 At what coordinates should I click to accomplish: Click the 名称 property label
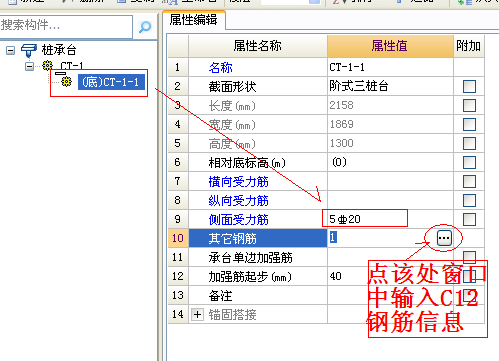(x=221, y=68)
